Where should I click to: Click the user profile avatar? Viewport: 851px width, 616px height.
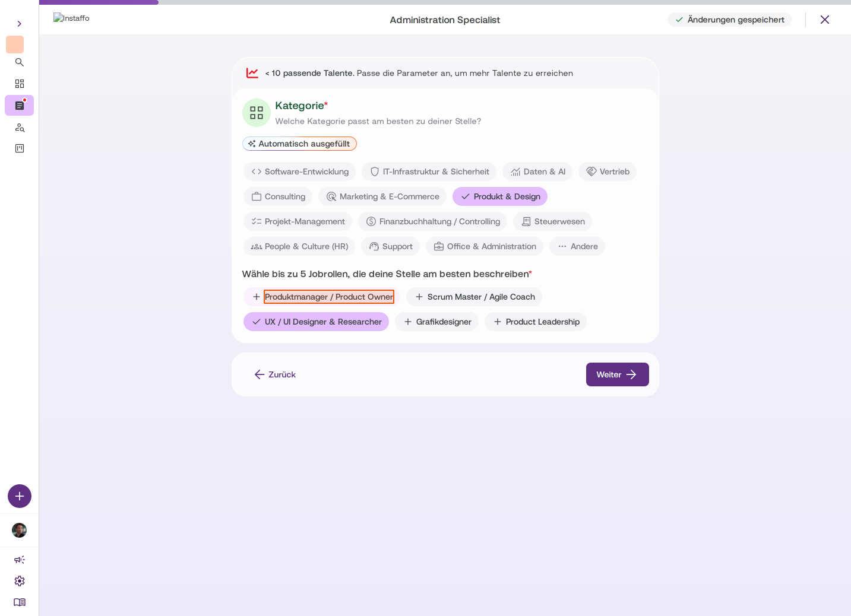tap(19, 530)
